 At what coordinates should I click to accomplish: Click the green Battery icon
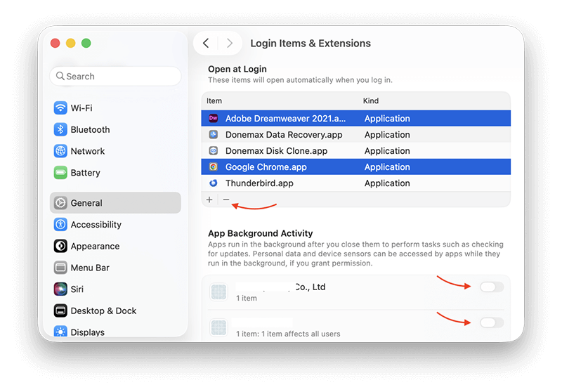[x=60, y=172]
